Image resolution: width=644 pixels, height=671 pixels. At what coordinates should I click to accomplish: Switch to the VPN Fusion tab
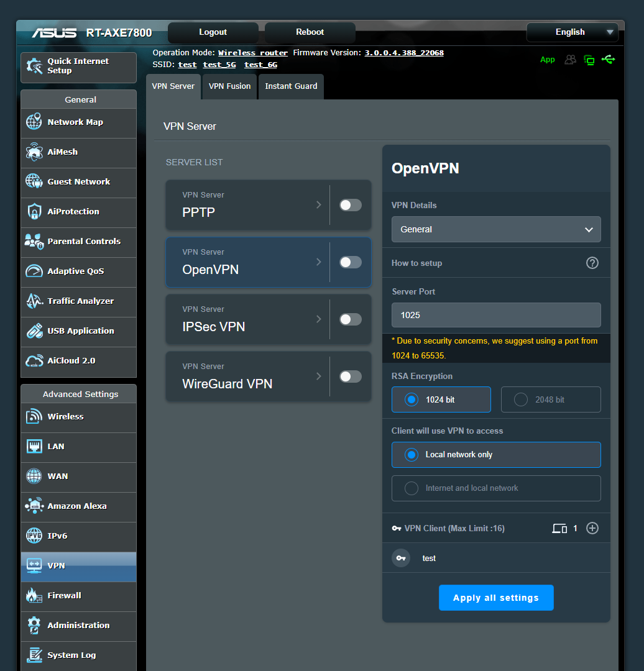tap(229, 86)
